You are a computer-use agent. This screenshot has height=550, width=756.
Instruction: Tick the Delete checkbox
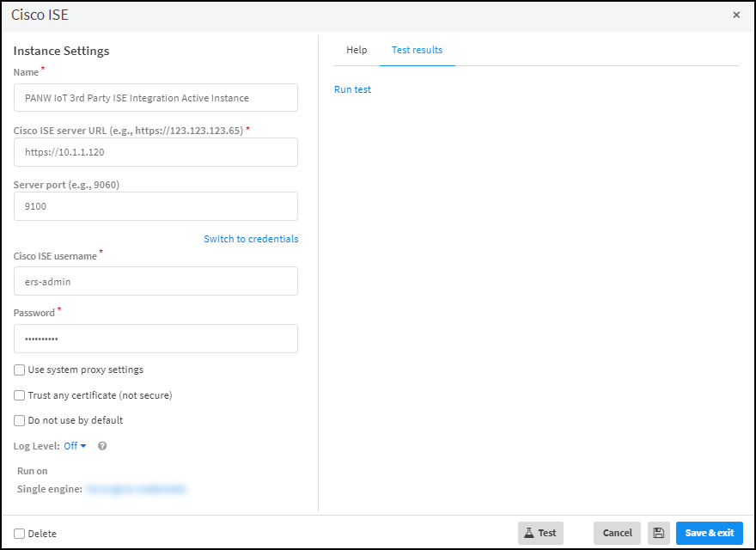click(20, 534)
